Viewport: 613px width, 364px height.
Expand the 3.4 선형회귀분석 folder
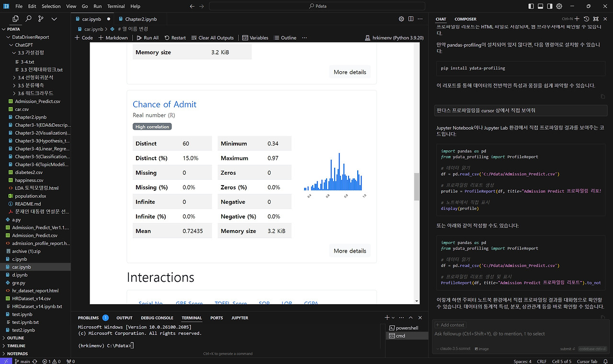35,77
